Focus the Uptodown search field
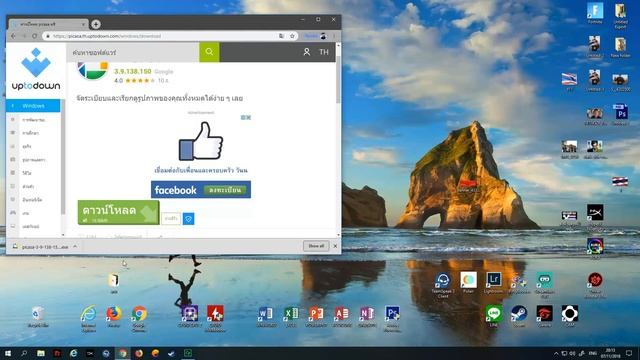The image size is (640, 360). [133, 52]
